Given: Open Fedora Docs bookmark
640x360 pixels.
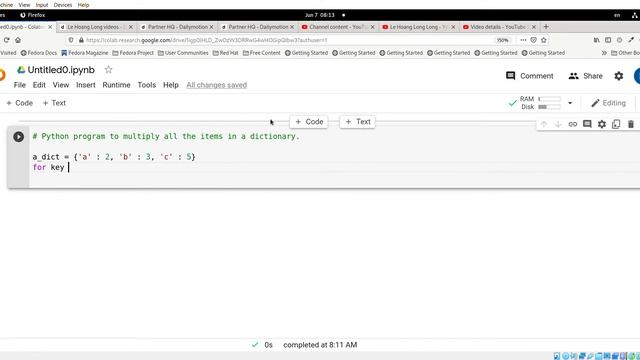Looking at the screenshot, I should click(x=39, y=53).
